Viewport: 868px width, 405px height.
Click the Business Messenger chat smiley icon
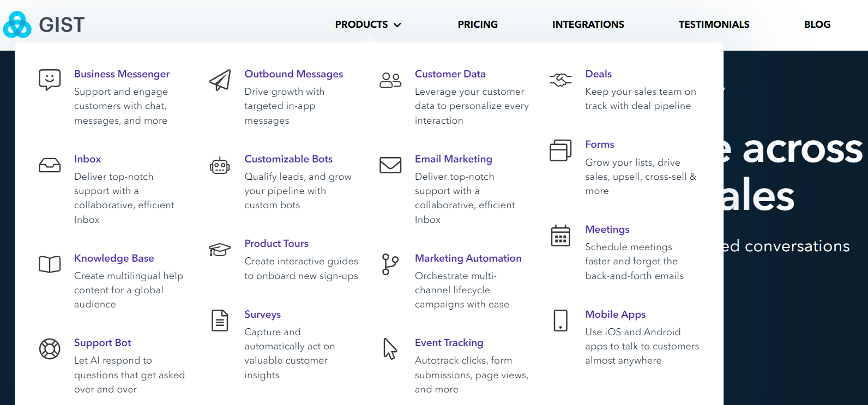50,80
